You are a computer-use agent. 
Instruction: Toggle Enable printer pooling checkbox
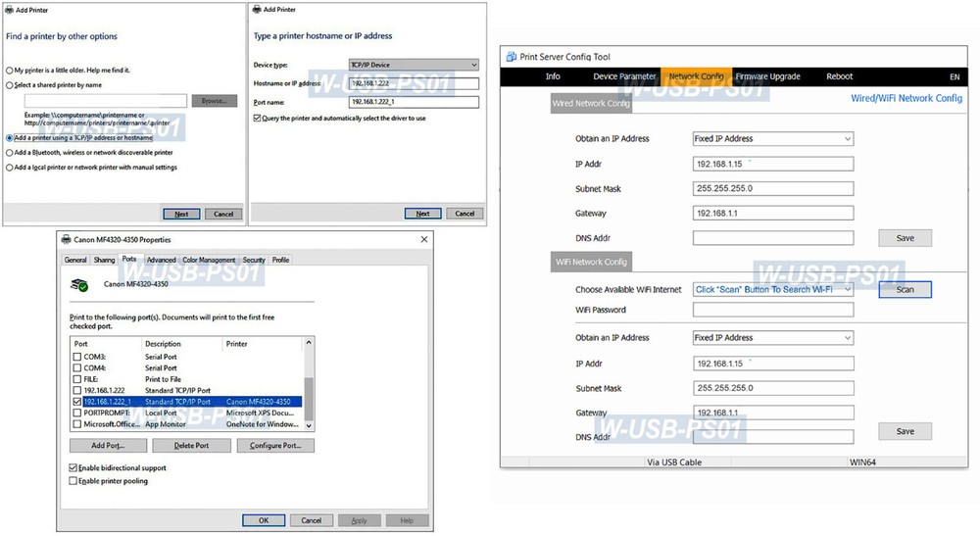pos(73,481)
